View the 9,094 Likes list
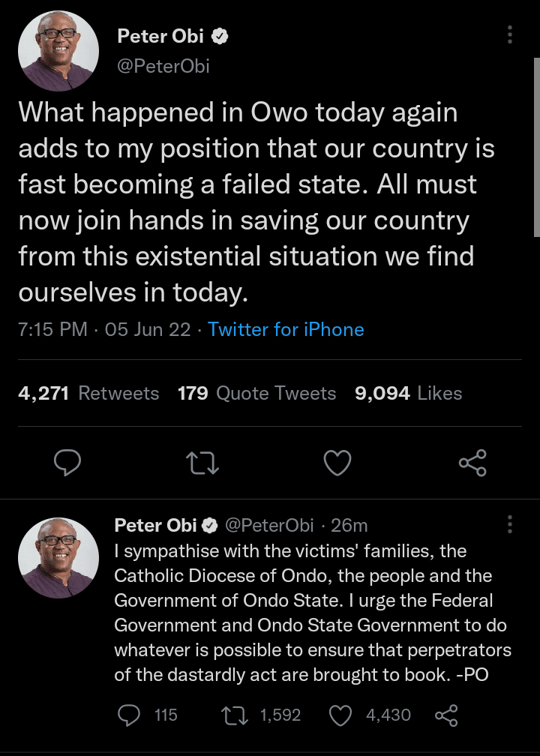The width and height of the screenshot is (540, 756). tap(408, 393)
